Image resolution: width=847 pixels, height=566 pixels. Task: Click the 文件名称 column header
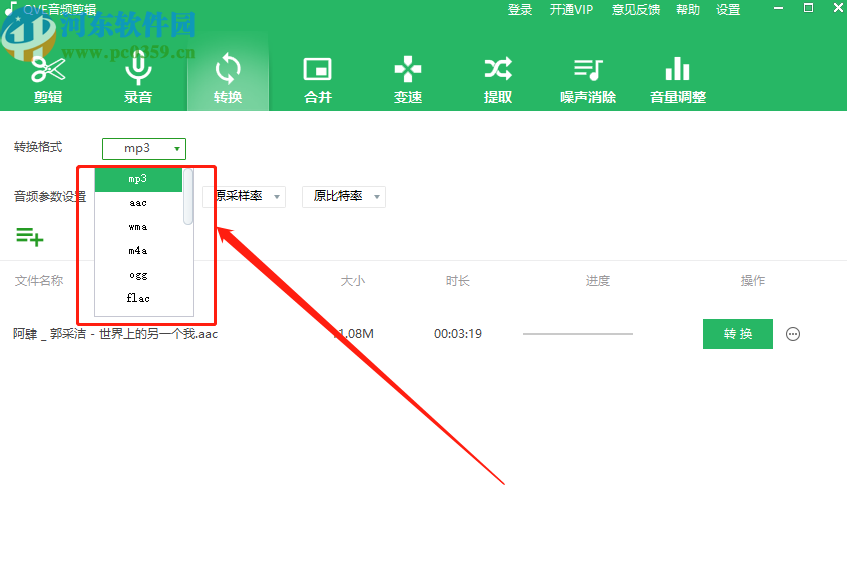pyautogui.click(x=39, y=281)
